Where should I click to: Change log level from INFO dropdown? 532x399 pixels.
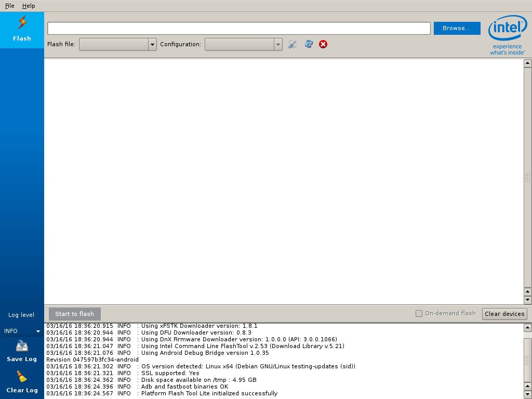pos(21,331)
